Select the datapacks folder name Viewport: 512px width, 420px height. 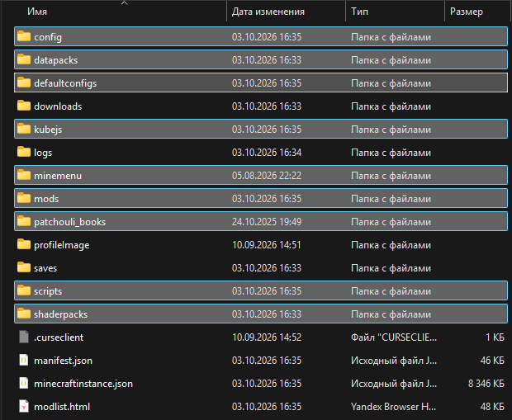coord(56,60)
